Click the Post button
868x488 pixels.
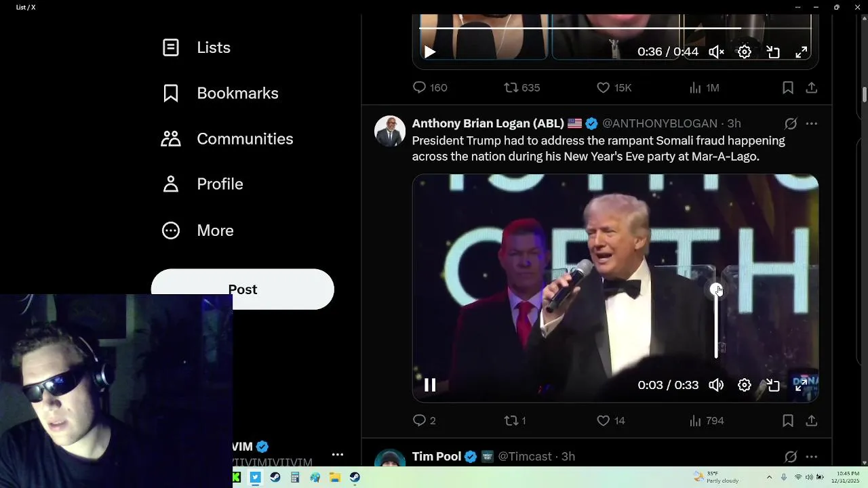[243, 289]
